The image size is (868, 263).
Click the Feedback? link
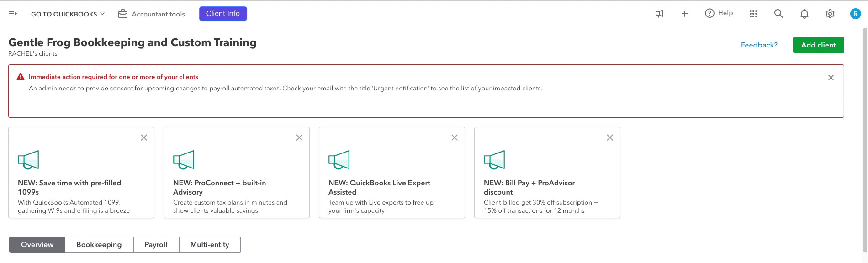(x=759, y=45)
